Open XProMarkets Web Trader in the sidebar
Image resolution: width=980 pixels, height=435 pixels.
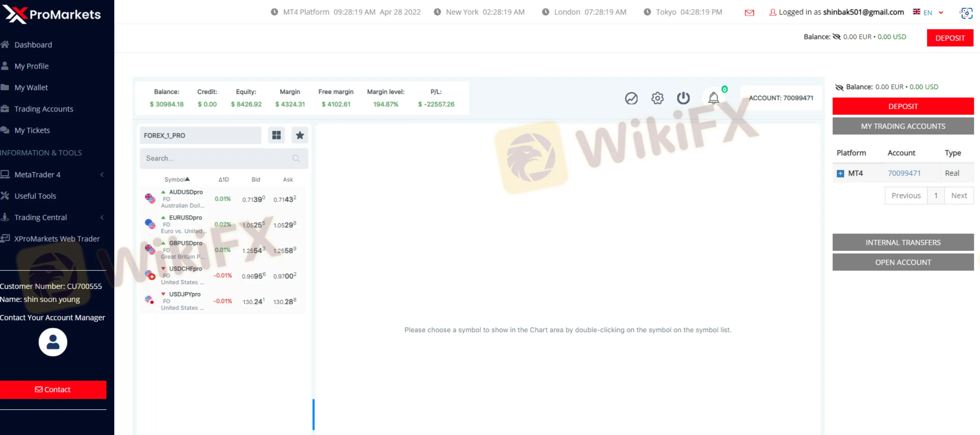coord(57,239)
